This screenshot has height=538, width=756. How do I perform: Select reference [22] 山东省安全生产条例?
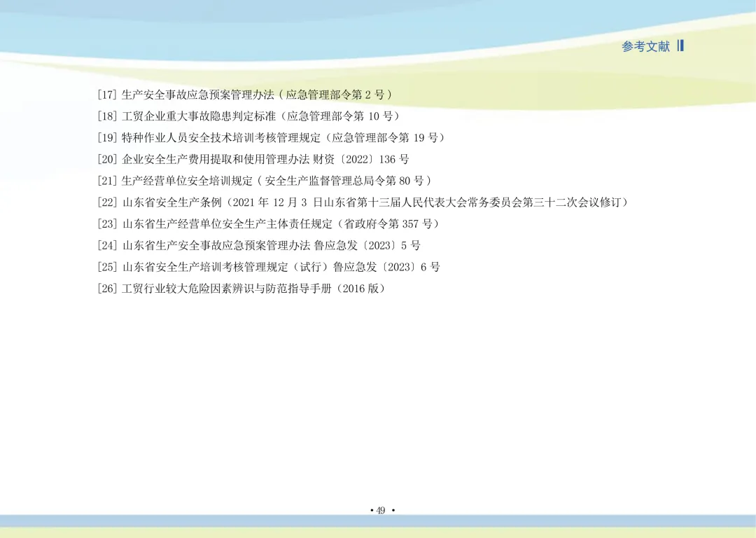click(363, 202)
